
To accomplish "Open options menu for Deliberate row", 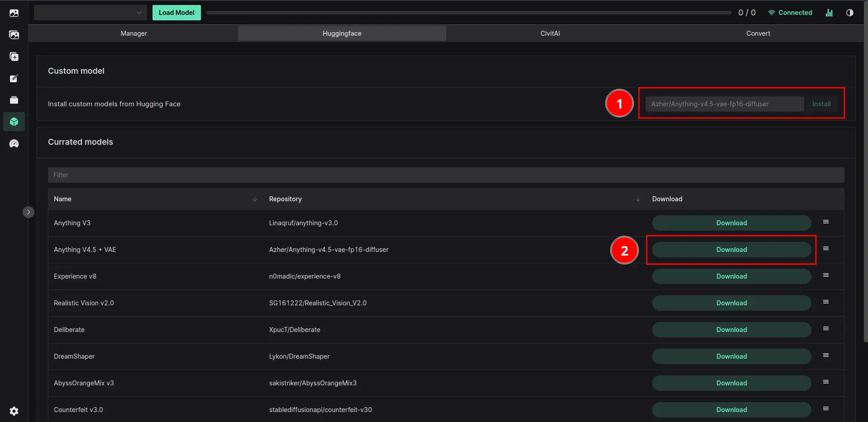I will point(826,328).
